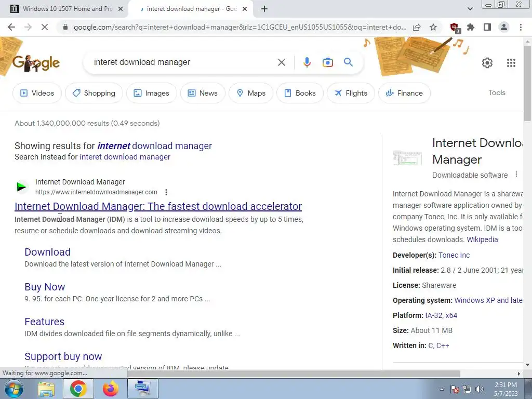Open Action Center flag tray icon
The height and width of the screenshot is (399, 532).
pyautogui.click(x=455, y=389)
